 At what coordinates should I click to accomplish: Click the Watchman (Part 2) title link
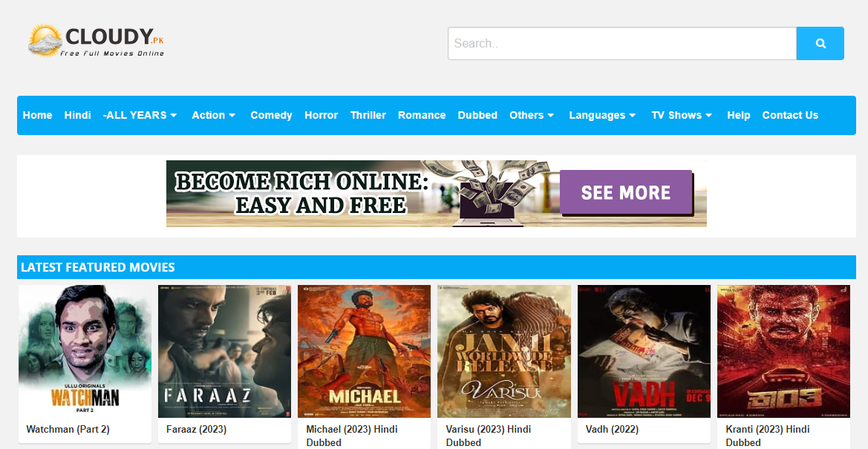[68, 429]
